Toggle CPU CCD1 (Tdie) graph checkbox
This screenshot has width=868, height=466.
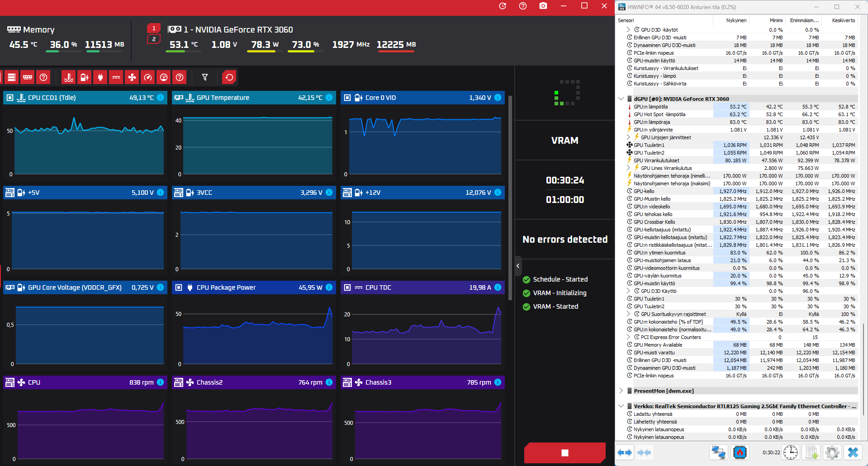10,98
